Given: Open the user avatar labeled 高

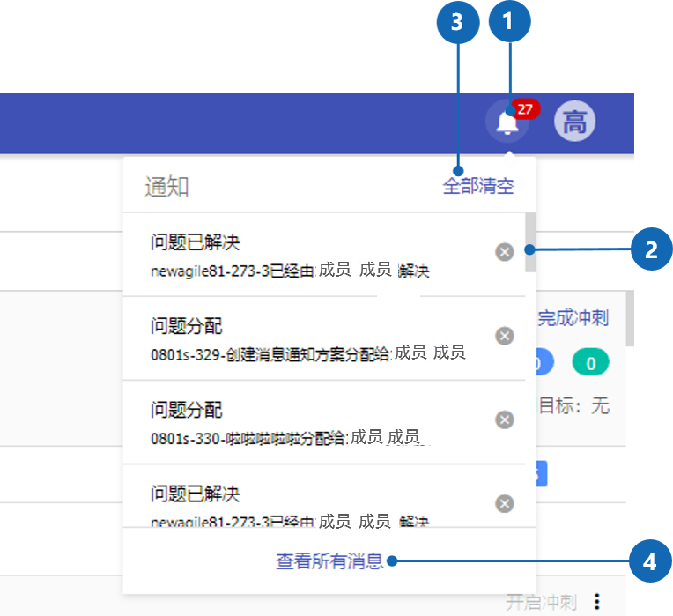Looking at the screenshot, I should click(x=574, y=122).
